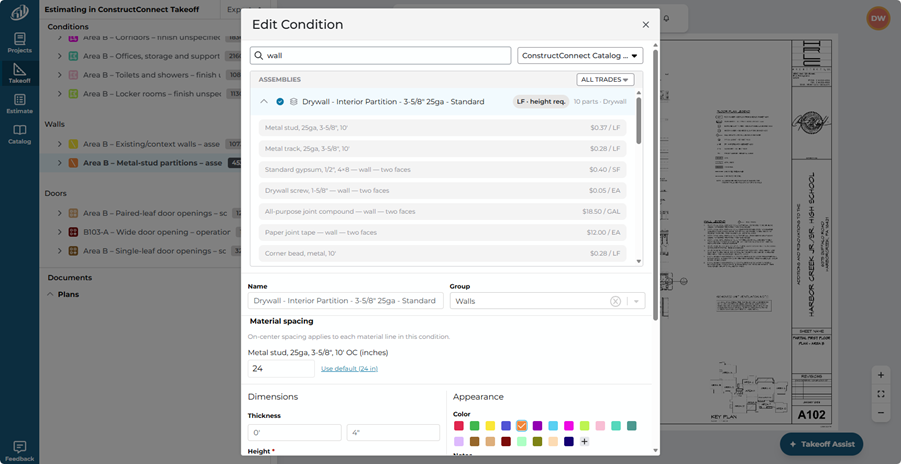
Task: Click the LF · height req. badge
Action: pyautogui.click(x=541, y=102)
